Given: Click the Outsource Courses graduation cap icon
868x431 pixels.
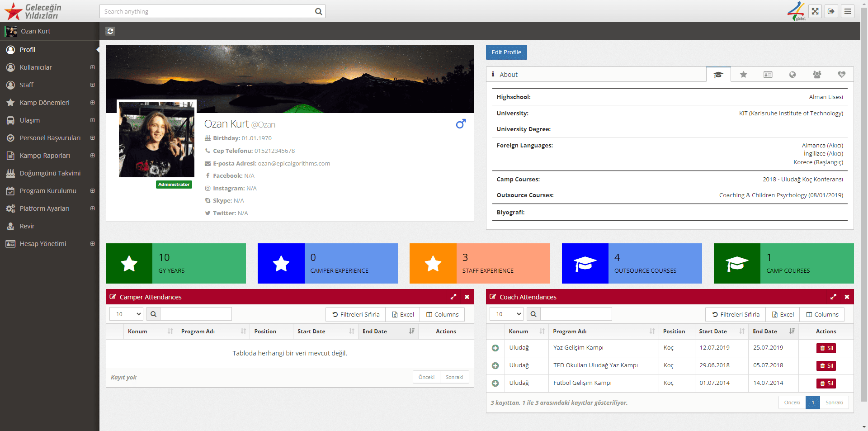Looking at the screenshot, I should click(585, 264).
